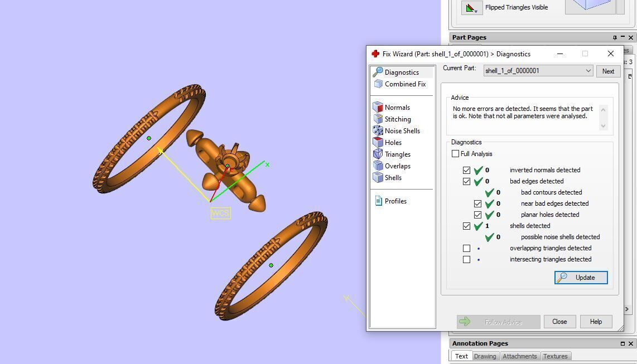Uncheck near bad edges detected
Screen dimensions: 637x364
tap(477, 203)
